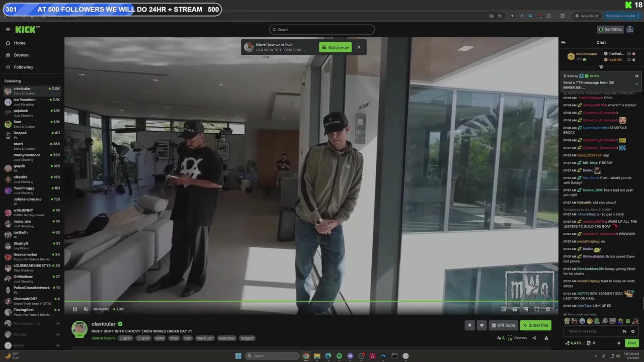
Task: Expand the pinned TTS message chevron
Action: [636, 84]
